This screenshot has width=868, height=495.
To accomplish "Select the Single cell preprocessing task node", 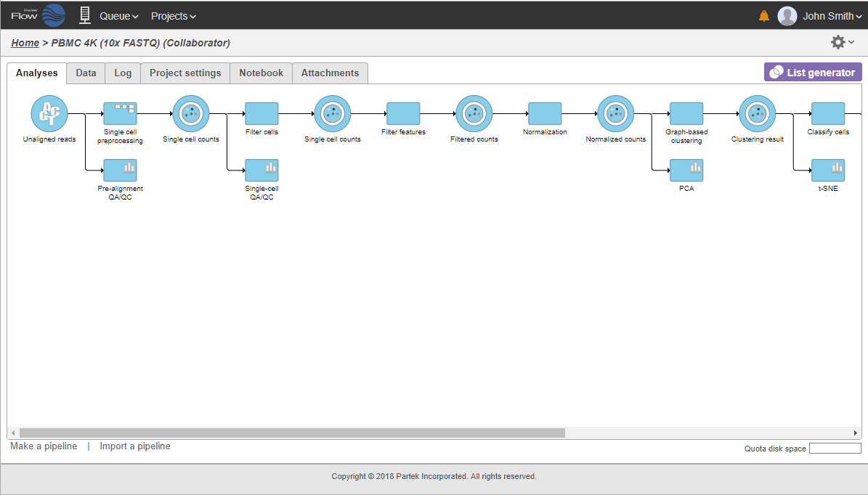I will tap(120, 113).
